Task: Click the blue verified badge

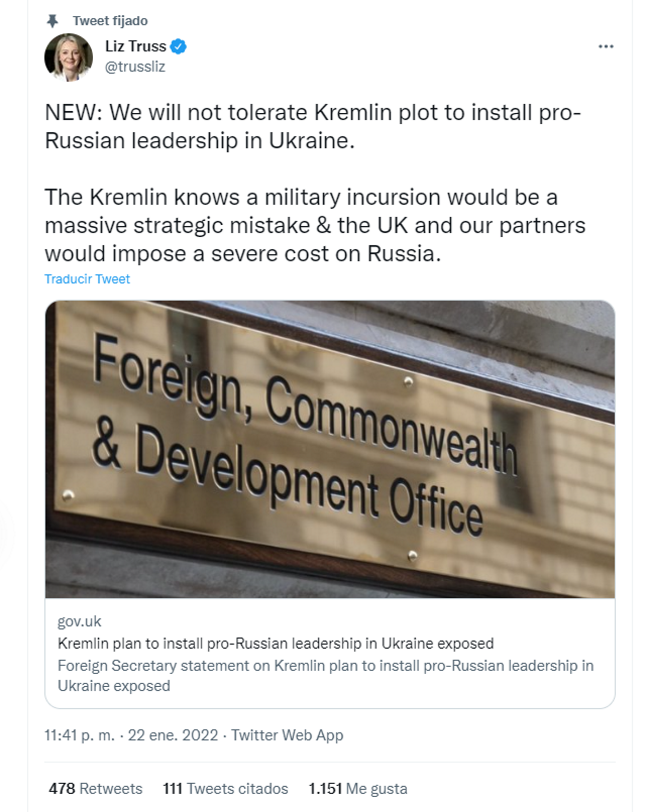Action: point(178,47)
